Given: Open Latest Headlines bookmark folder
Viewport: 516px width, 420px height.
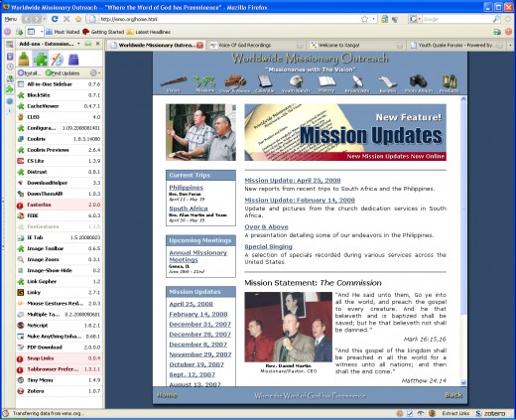Looking at the screenshot, I should (x=149, y=32).
